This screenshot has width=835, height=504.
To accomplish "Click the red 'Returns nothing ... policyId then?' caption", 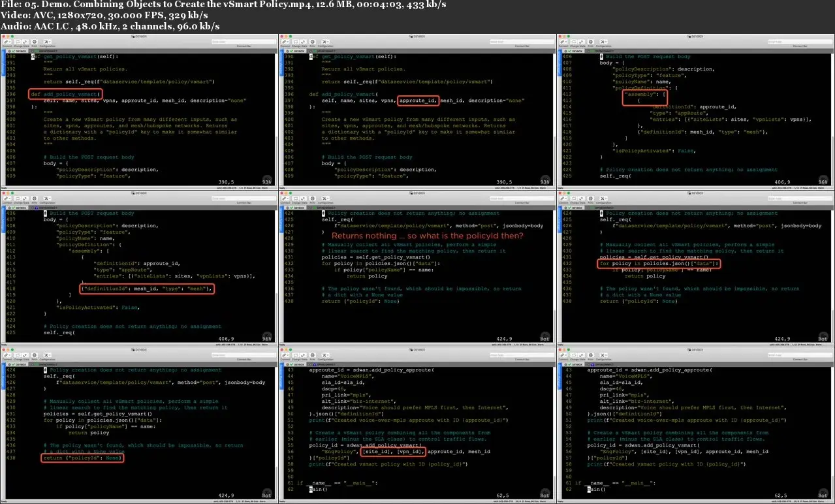I will pos(427,236).
